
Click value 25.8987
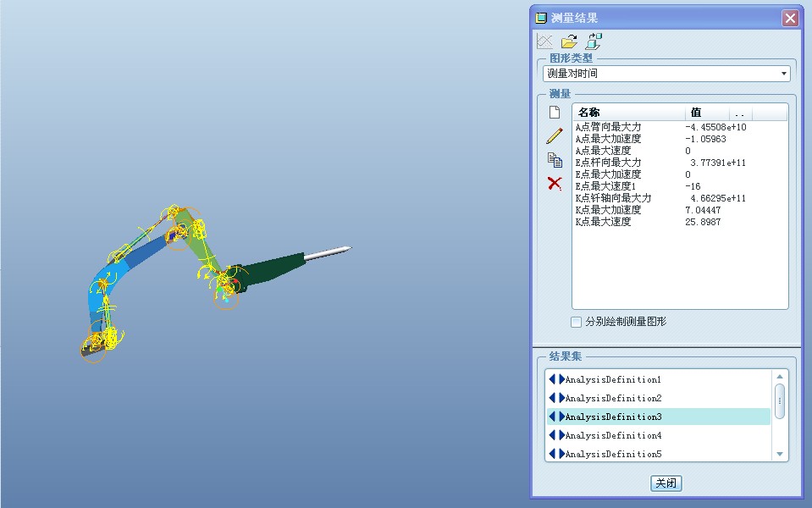tap(703, 222)
